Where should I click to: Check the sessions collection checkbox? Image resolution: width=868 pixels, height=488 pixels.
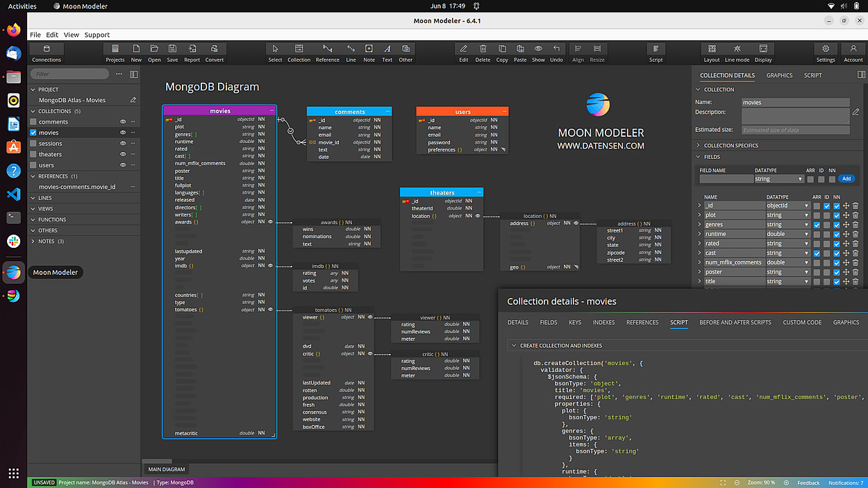click(33, 144)
